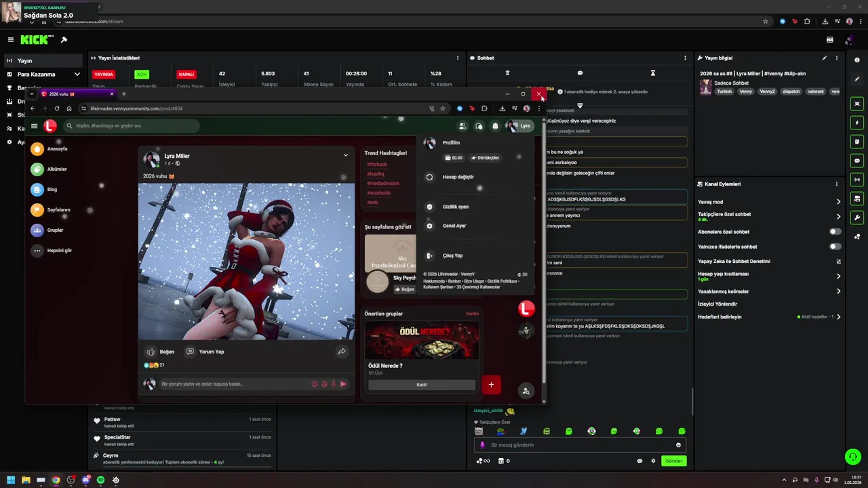Click the Beğen like button
This screenshot has width=868, height=488.
[x=161, y=352]
